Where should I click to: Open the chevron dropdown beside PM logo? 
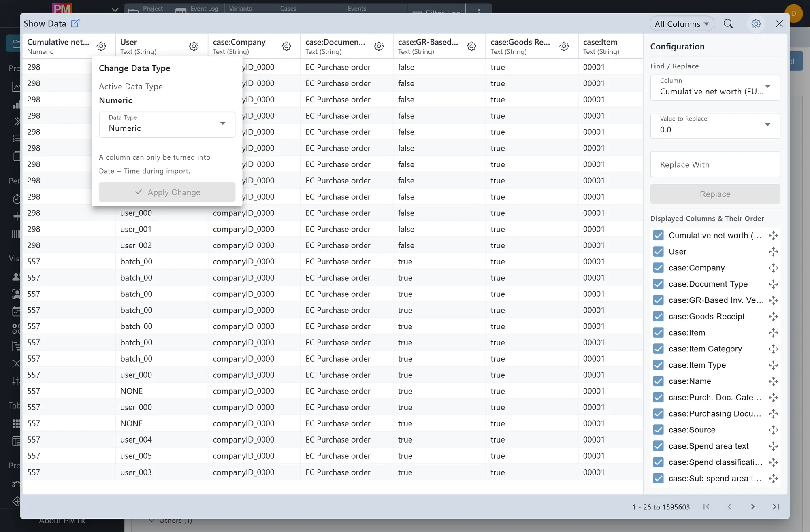(115, 9)
